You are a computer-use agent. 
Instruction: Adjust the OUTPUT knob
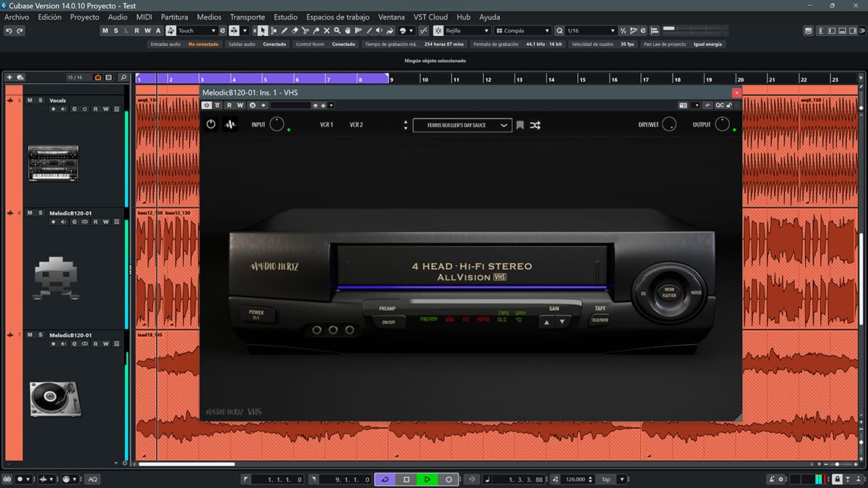(x=723, y=124)
